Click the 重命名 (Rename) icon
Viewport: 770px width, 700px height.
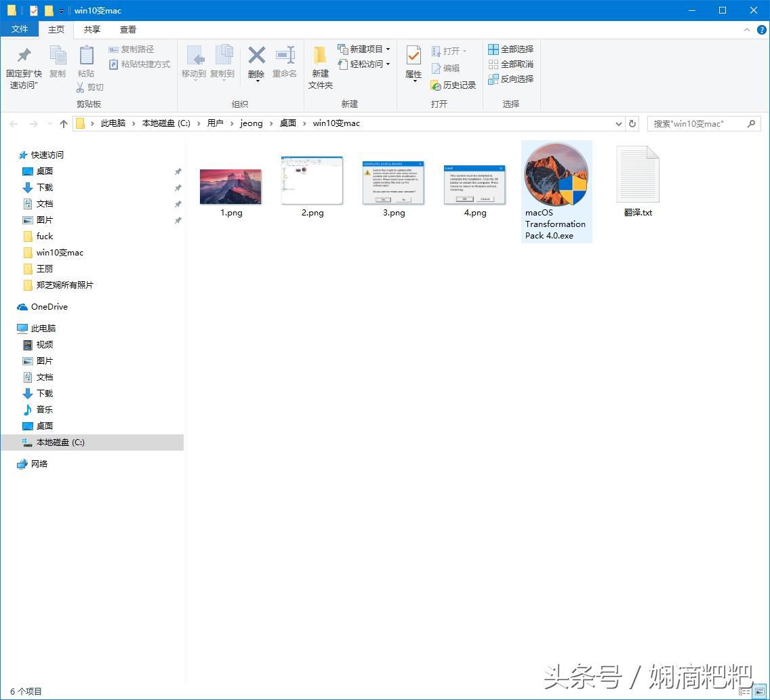pyautogui.click(x=285, y=61)
